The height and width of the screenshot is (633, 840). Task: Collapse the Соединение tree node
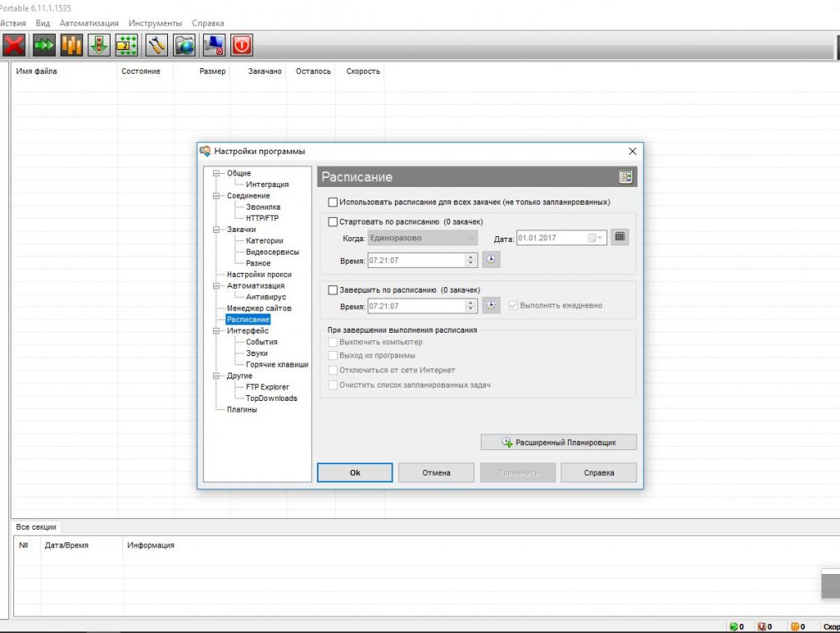[x=216, y=195]
